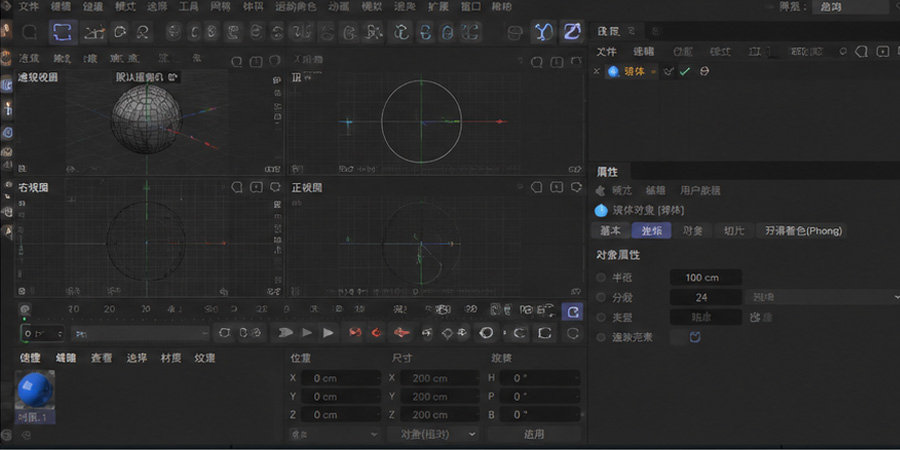
Task: Click position Y field showing 0 cm
Action: (340, 397)
